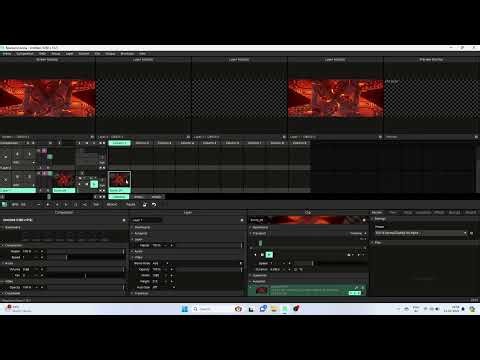Screen dimensions: 480x360
Task: Open the Composition menu in the menu bar
Action: [x=25, y=54]
